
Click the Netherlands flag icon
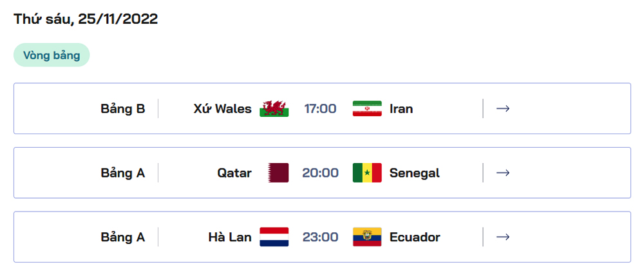click(x=274, y=237)
